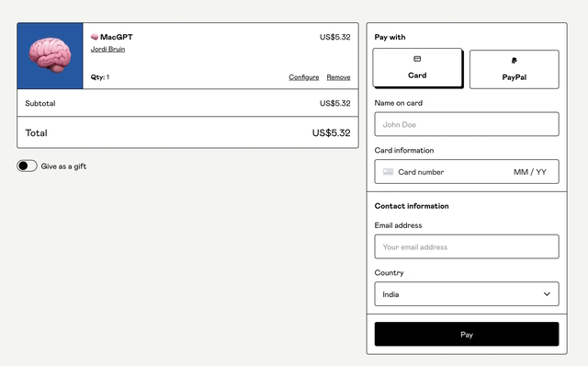
Task: Click the credit card icon on Card tab
Action: point(417,59)
